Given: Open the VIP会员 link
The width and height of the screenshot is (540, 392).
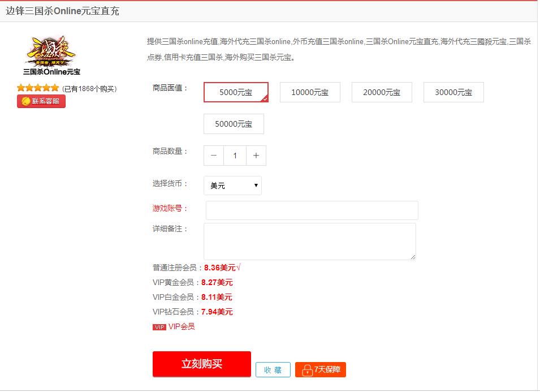Looking at the screenshot, I should tap(182, 326).
